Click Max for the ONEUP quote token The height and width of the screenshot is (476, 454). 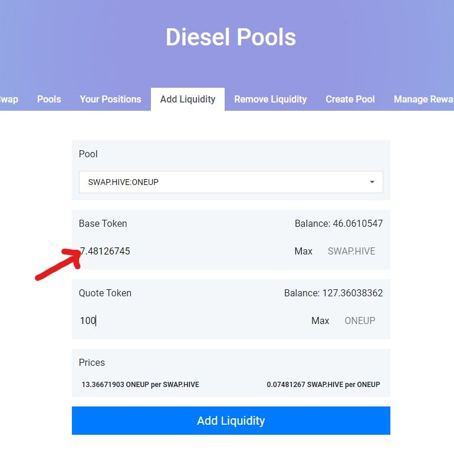click(x=320, y=320)
